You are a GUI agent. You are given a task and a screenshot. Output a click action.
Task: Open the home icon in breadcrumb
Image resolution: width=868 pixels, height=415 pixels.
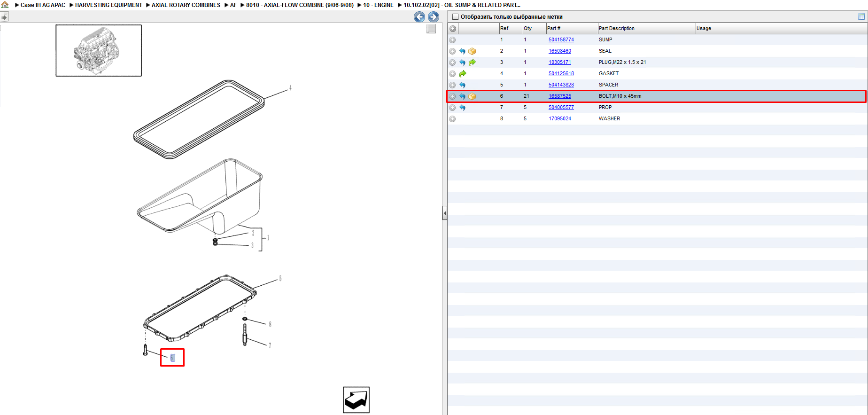click(x=5, y=5)
